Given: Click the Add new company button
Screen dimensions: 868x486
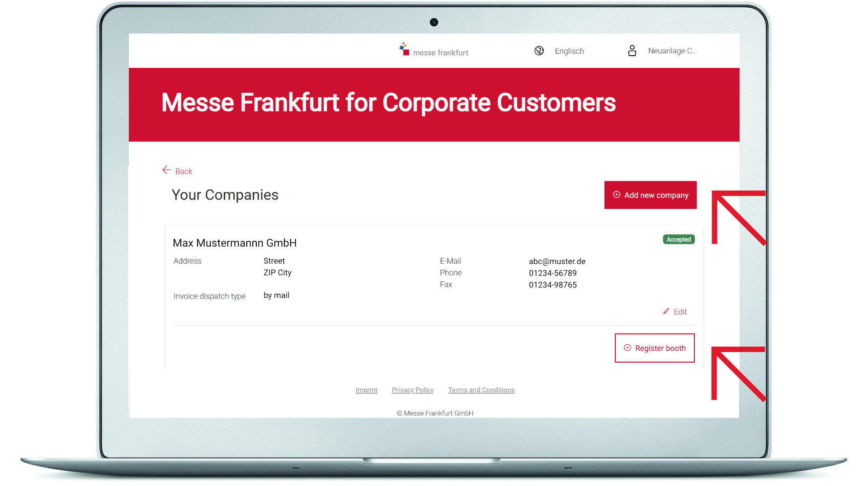Looking at the screenshot, I should pos(650,195).
